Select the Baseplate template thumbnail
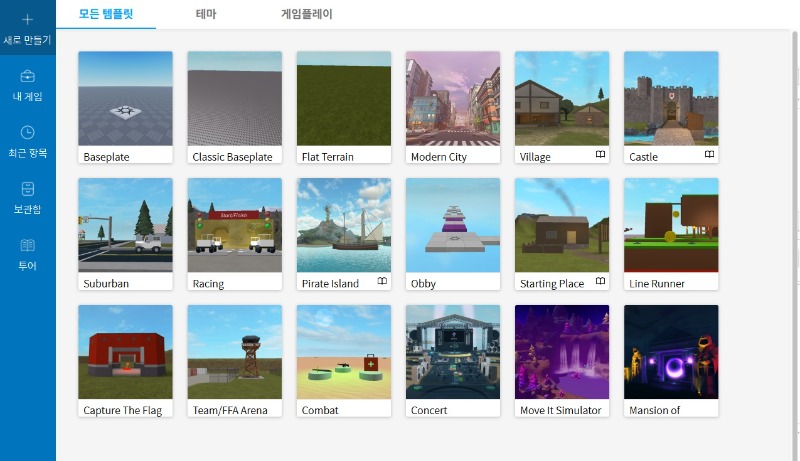This screenshot has width=800, height=461. (x=126, y=98)
